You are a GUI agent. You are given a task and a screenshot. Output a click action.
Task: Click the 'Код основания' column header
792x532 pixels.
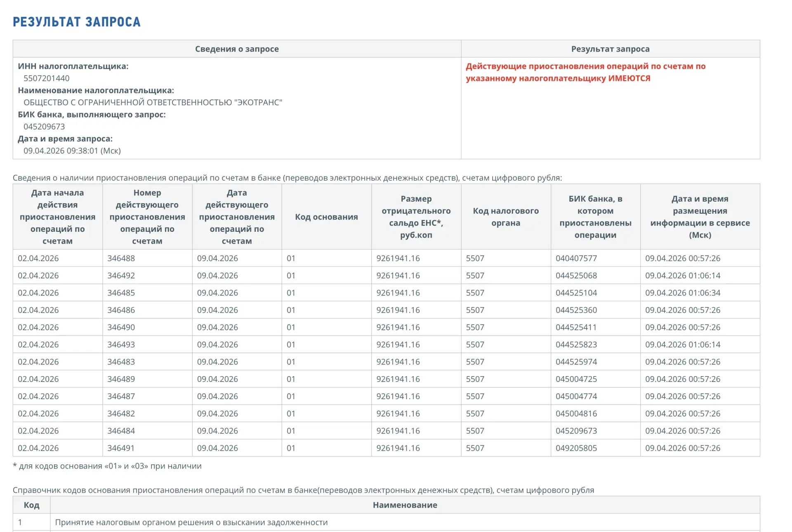[x=326, y=217]
